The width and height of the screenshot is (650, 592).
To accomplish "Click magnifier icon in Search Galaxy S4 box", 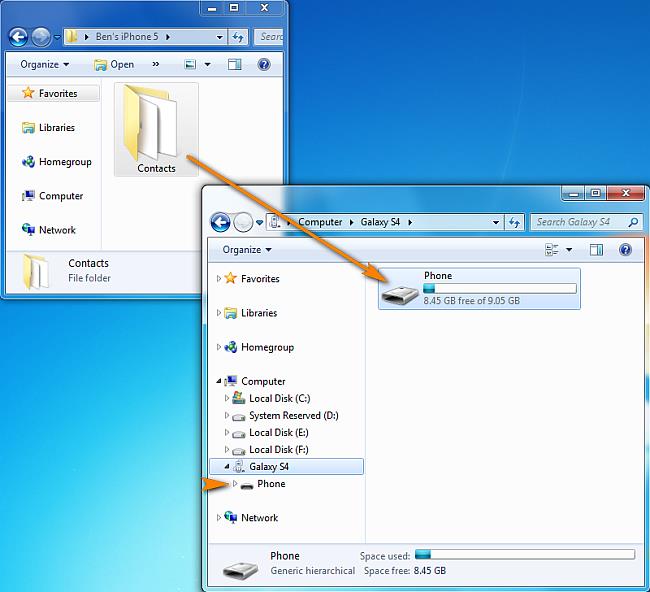I will 633,222.
